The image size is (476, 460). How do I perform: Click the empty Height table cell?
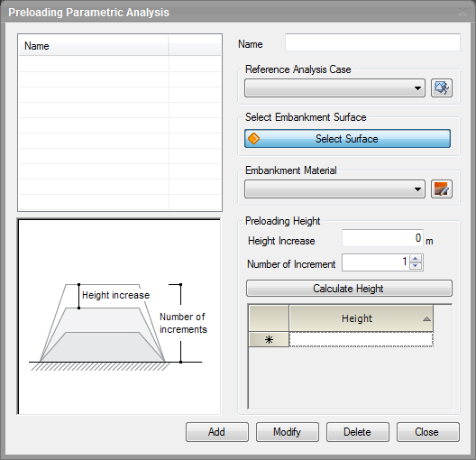coord(362,339)
